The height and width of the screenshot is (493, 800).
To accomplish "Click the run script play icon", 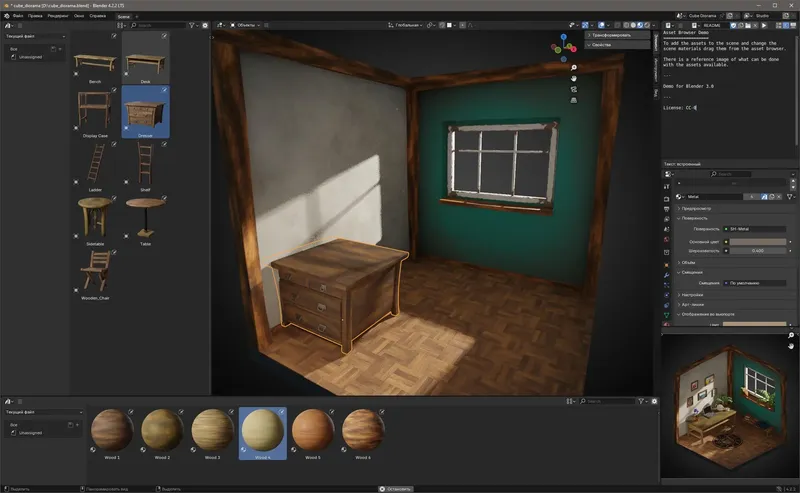I will pyautogui.click(x=765, y=25).
